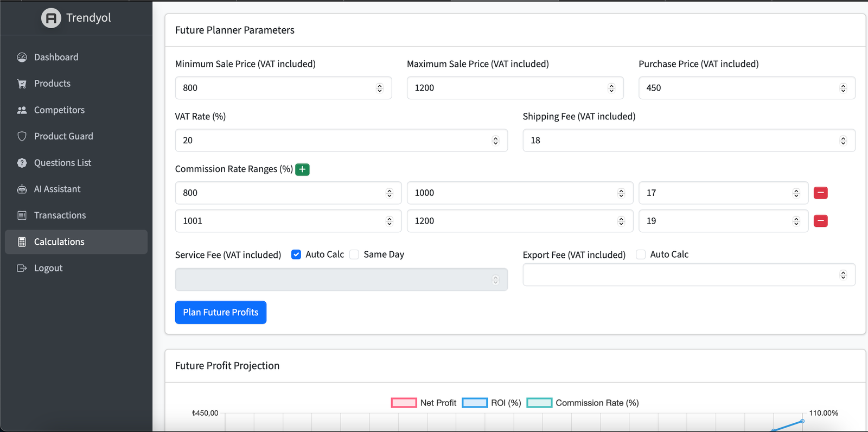Open Competitors via its people icon
This screenshot has width=868, height=432.
pyautogui.click(x=22, y=110)
